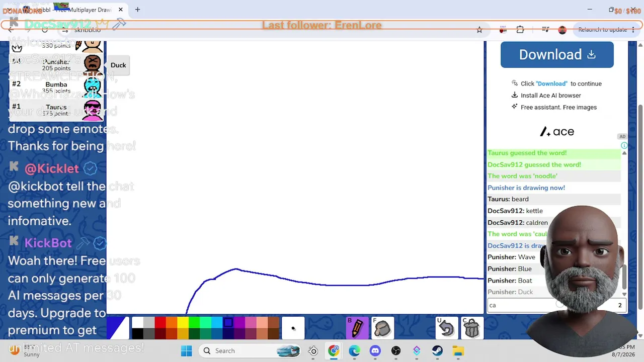Open Google Chrome from the taskbar
This screenshot has height=362, width=644.
[334, 350]
